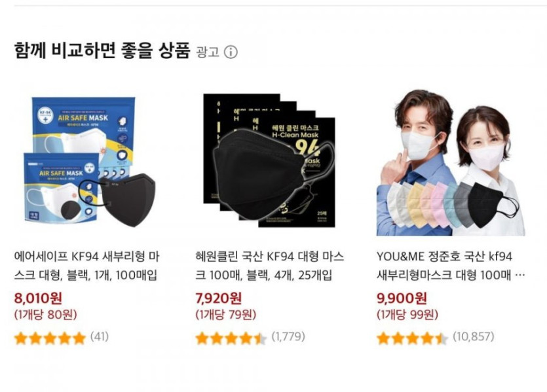The image size is (547, 392).
Task: Click the 1개당 99원 unit price
Action: [407, 315]
